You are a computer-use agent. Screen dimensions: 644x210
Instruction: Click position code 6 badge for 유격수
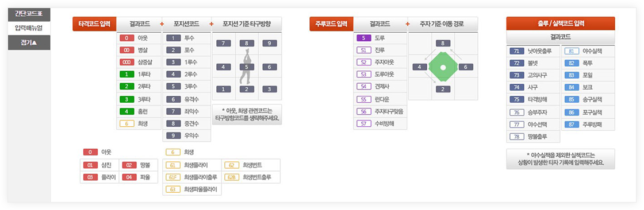tap(173, 99)
